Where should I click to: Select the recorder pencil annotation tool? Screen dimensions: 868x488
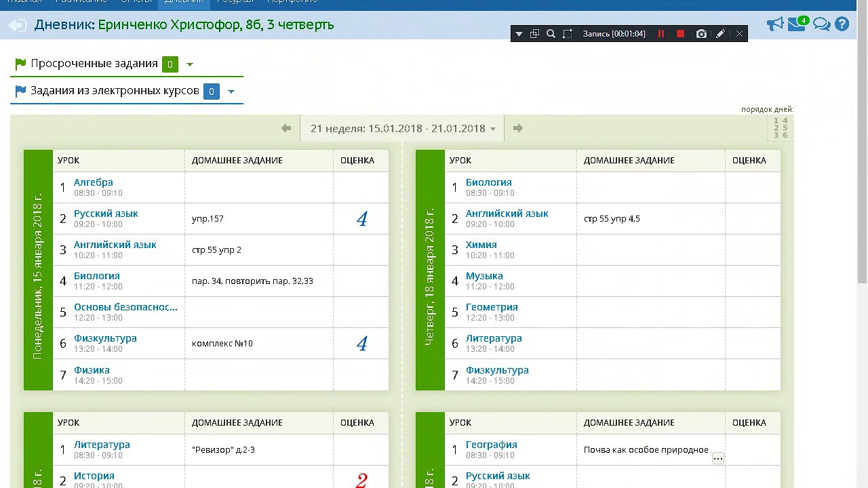pyautogui.click(x=721, y=34)
